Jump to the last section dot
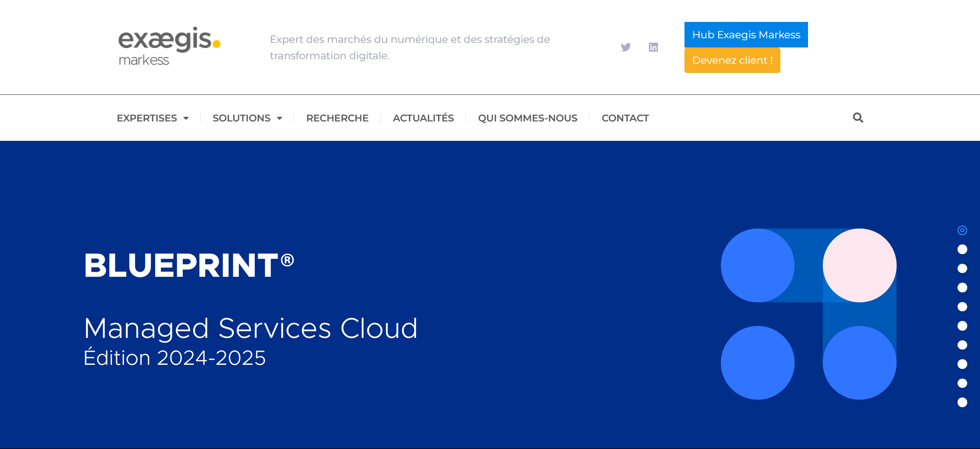 coord(963,403)
